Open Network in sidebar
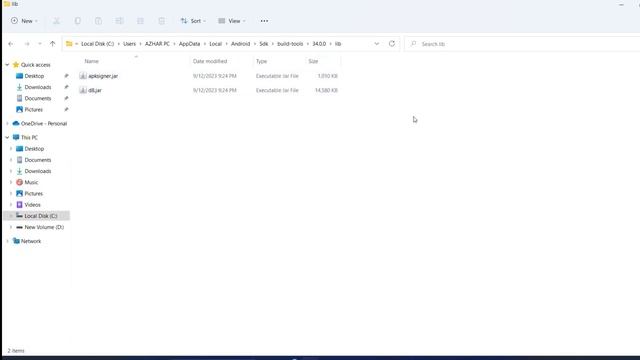 coord(31,241)
